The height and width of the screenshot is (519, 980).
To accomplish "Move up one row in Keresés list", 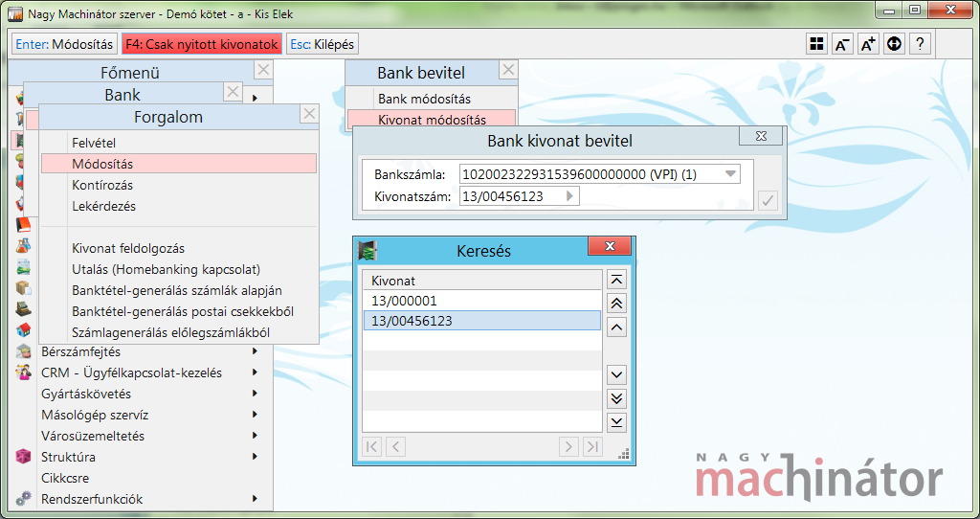I will click(617, 327).
